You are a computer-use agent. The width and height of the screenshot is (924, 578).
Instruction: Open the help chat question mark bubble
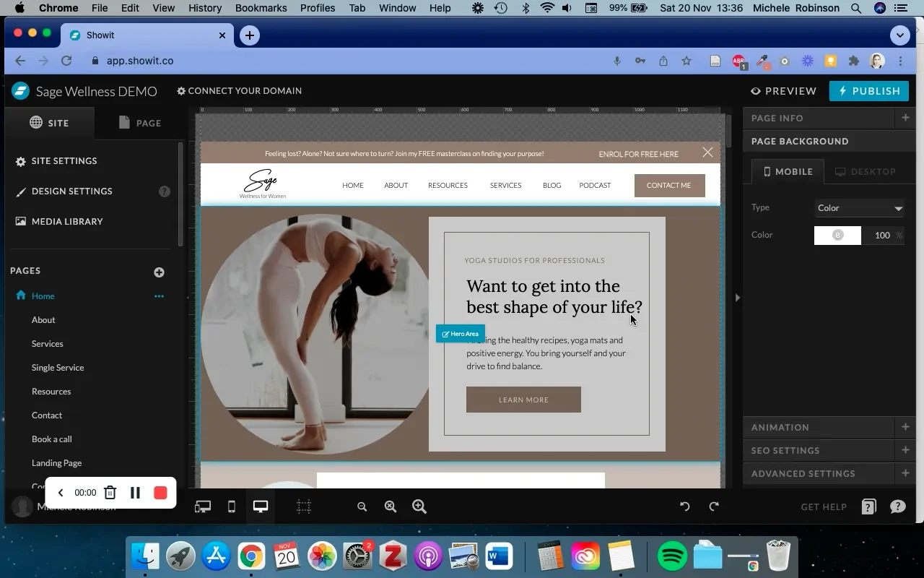(x=897, y=506)
